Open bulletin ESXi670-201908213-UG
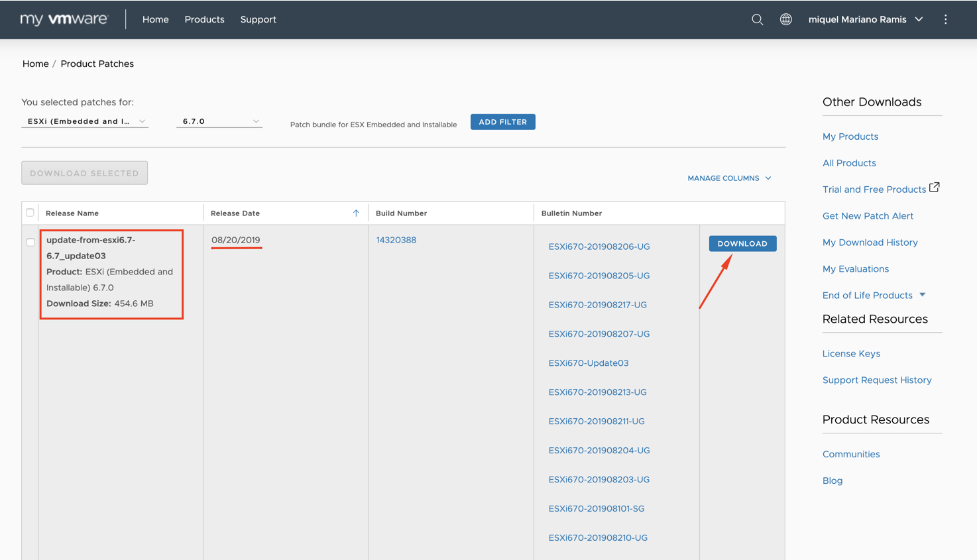977x560 pixels. [x=598, y=392]
